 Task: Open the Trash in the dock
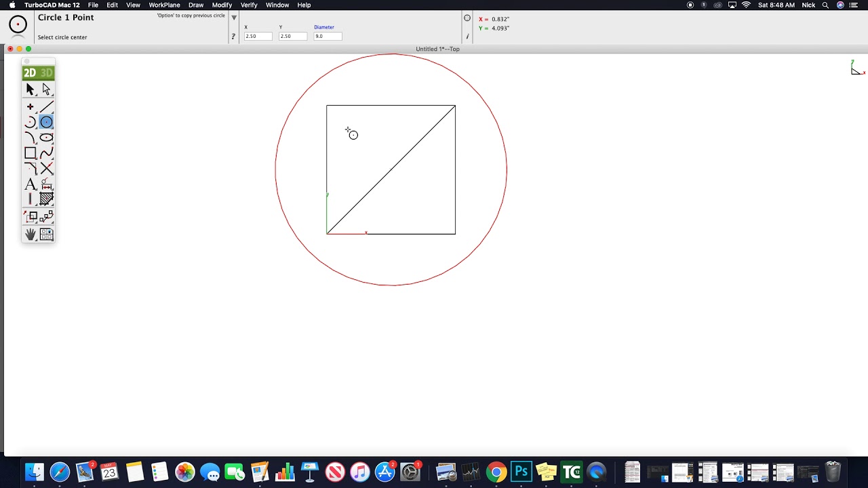833,472
